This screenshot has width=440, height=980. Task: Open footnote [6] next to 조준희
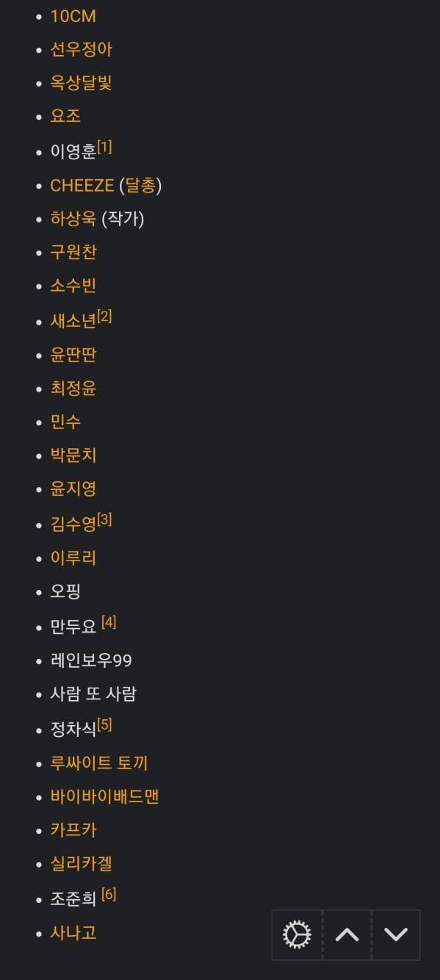coord(109,894)
